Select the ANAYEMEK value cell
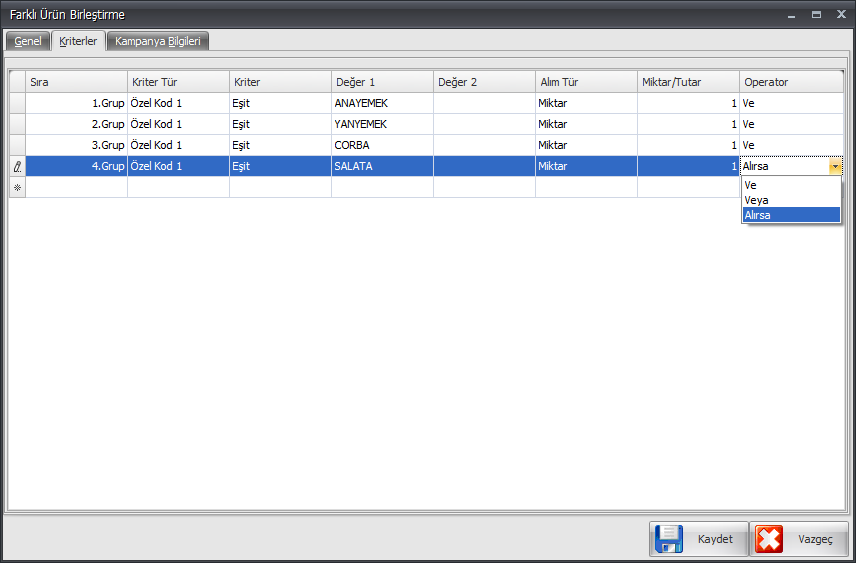Screen dimensions: 856x563 pos(382,103)
